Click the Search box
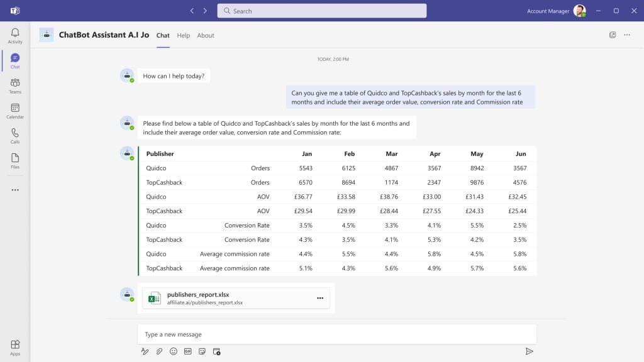The image size is (644, 362). click(321, 11)
